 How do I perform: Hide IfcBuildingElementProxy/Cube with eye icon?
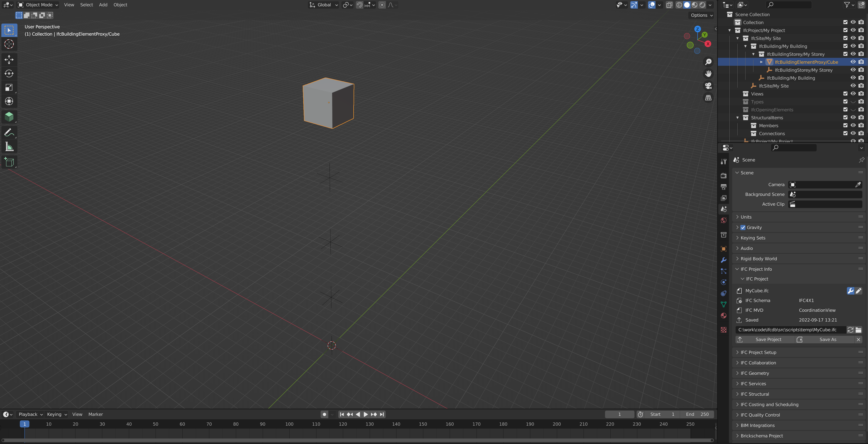point(853,62)
